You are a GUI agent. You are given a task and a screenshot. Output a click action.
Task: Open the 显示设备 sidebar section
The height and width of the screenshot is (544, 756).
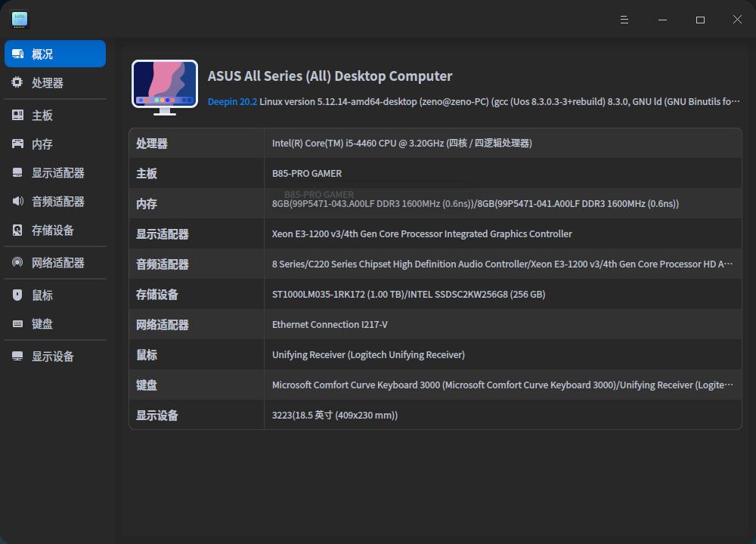(x=55, y=356)
